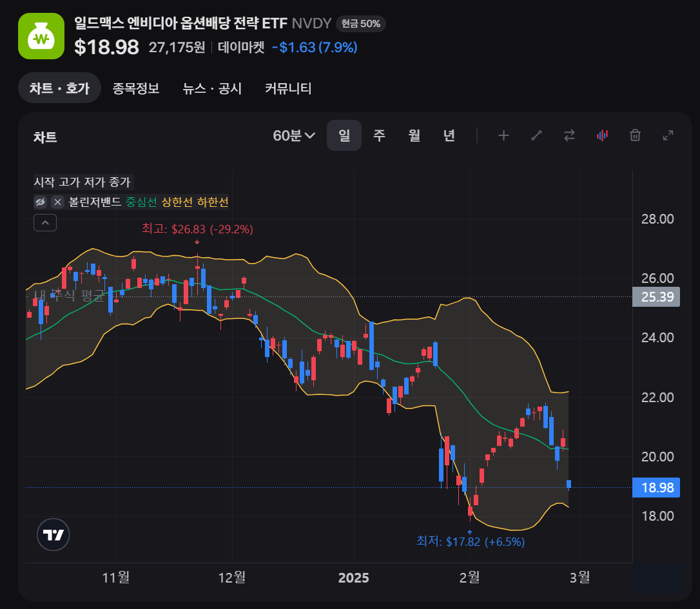This screenshot has width=700, height=609.
Task: Go to the 커뮤니티 tab
Action: click(x=288, y=88)
